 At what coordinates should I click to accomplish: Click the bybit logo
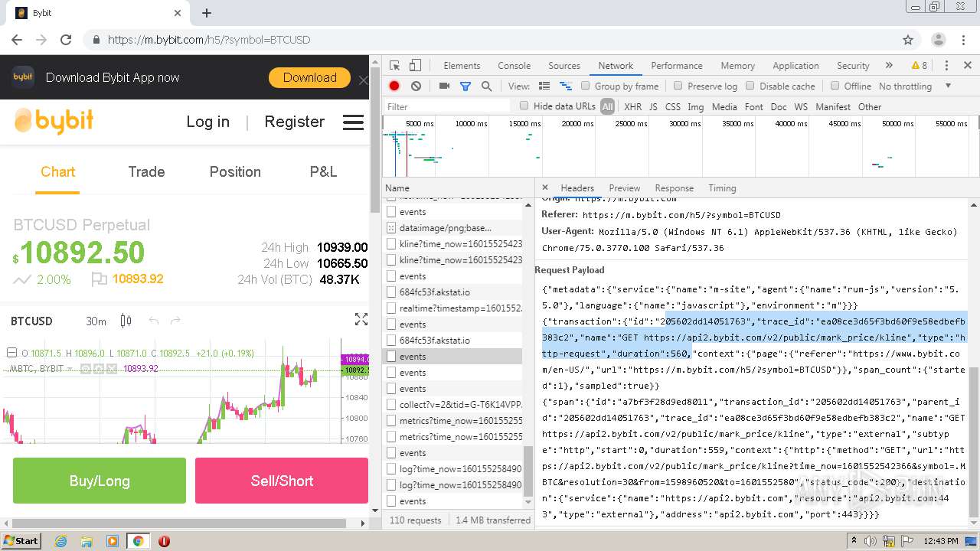[54, 121]
